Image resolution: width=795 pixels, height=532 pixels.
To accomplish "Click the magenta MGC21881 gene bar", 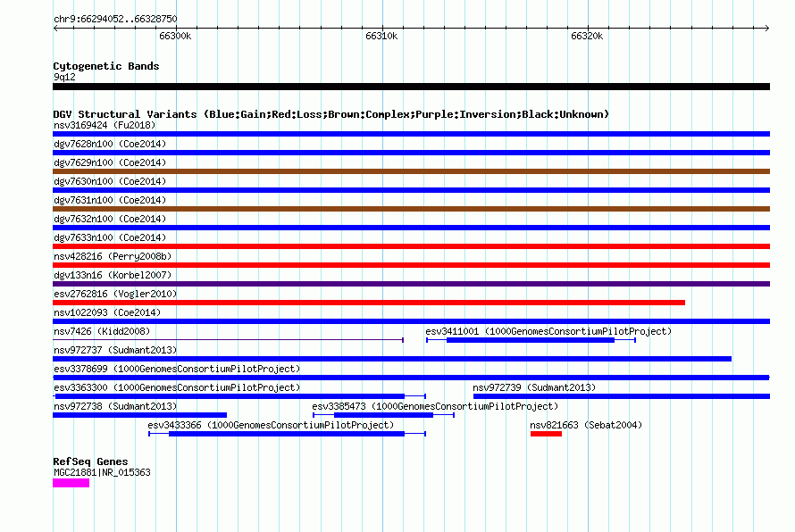I will [71, 484].
